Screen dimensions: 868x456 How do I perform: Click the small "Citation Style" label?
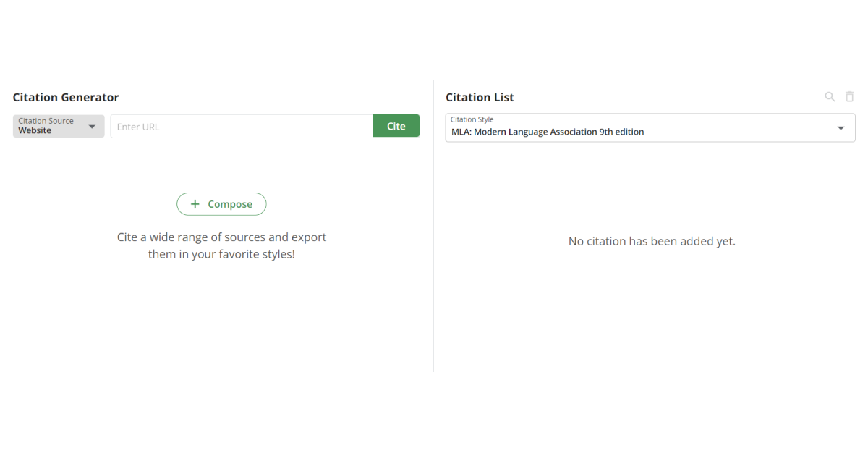472,119
